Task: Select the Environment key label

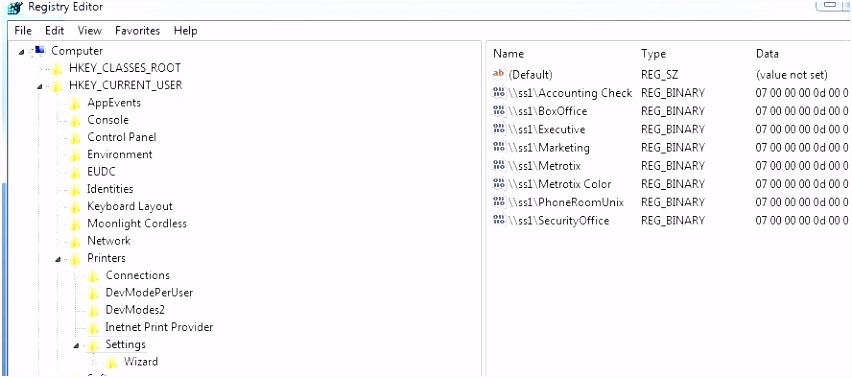Action: click(x=120, y=154)
